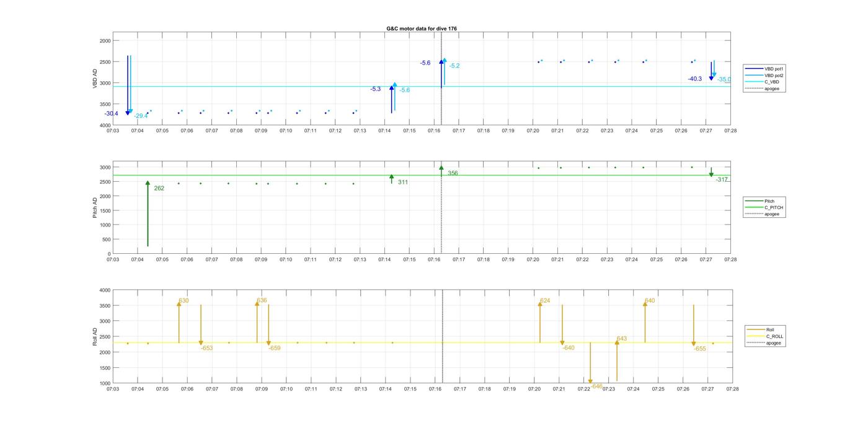868x430 pixels.
Task: Click the "-317" pitch value label
Action: pos(722,179)
